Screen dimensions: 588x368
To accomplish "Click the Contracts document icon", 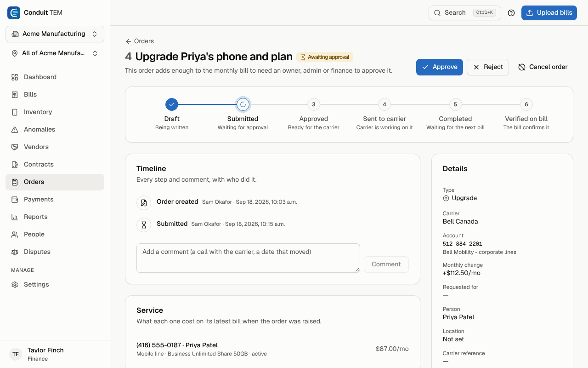I will click(x=15, y=165).
